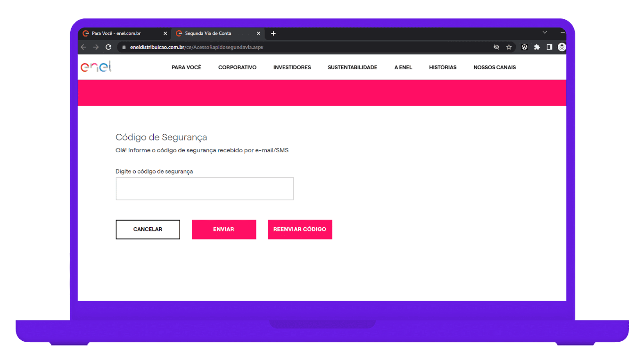Close the 'Segunda Via de Conta' tab
The height and width of the screenshot is (362, 644).
pos(258,33)
